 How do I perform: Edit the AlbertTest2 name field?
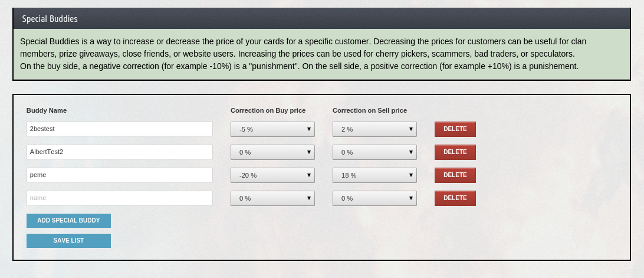pos(119,152)
